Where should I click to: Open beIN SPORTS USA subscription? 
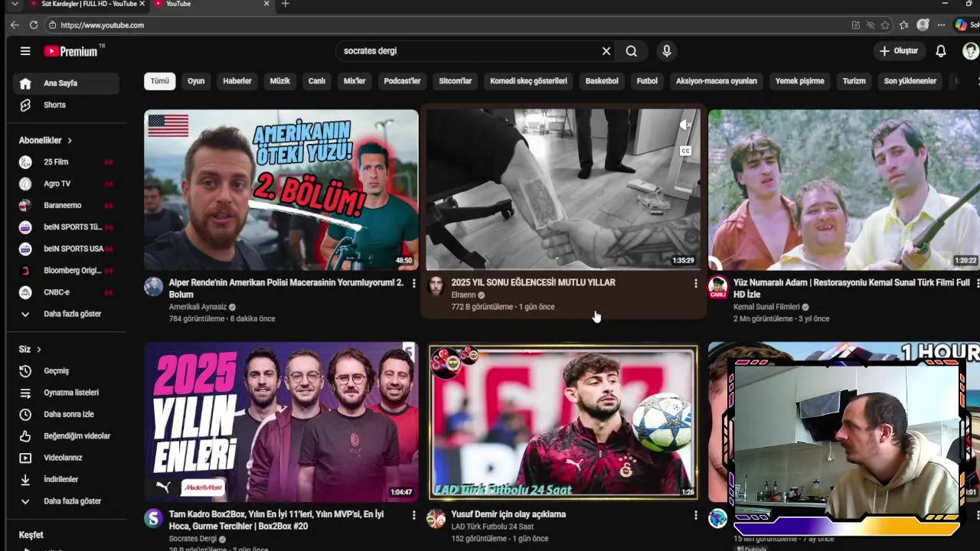pos(66,249)
